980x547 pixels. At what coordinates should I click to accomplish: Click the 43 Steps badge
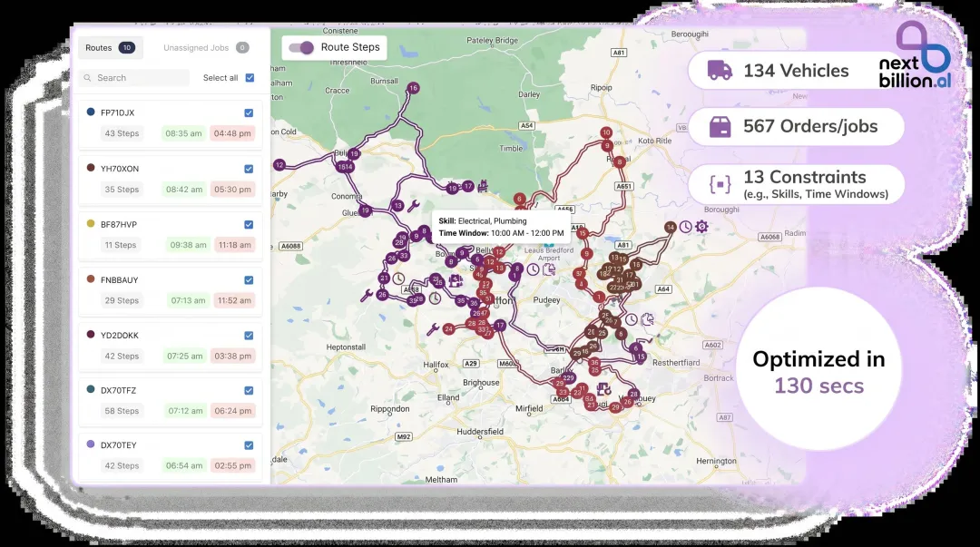(x=122, y=133)
